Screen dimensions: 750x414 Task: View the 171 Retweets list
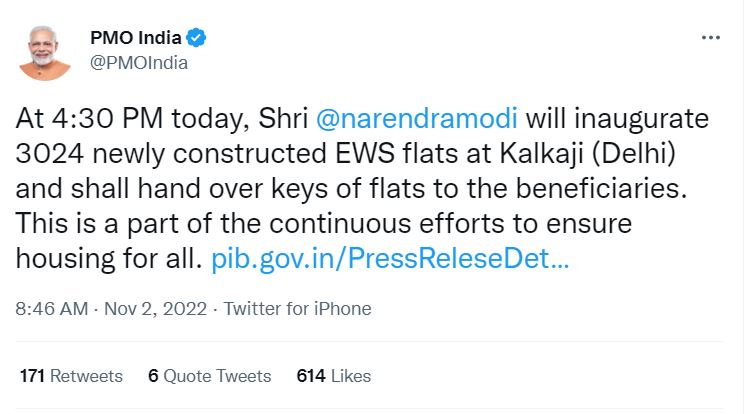[x=71, y=376]
